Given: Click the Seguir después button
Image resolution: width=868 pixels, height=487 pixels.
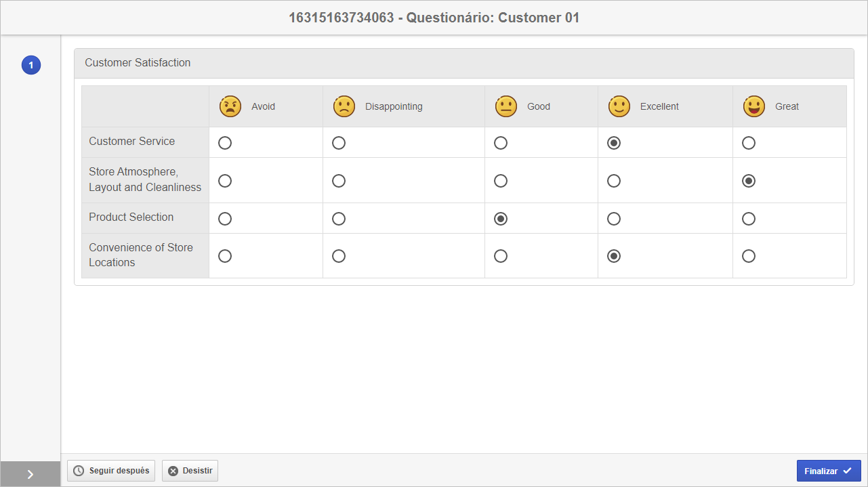Looking at the screenshot, I should (x=111, y=471).
